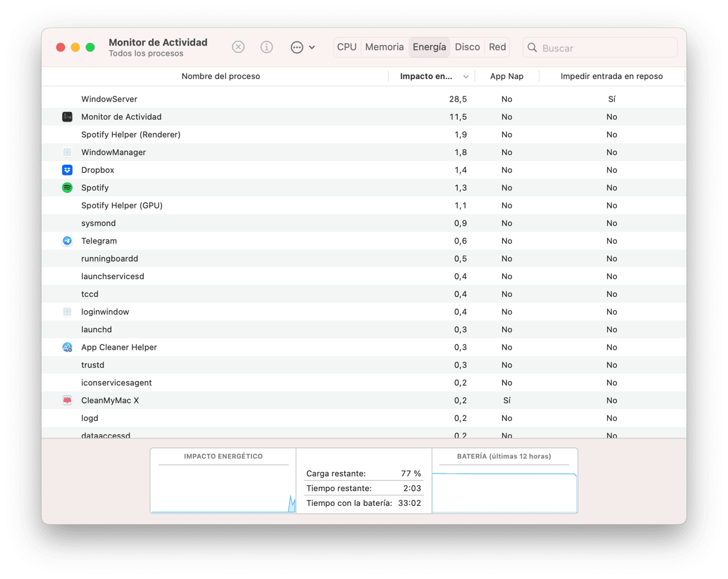Select the Monitor de Actividad process name
Image resolution: width=728 pixels, height=579 pixels.
122,117
